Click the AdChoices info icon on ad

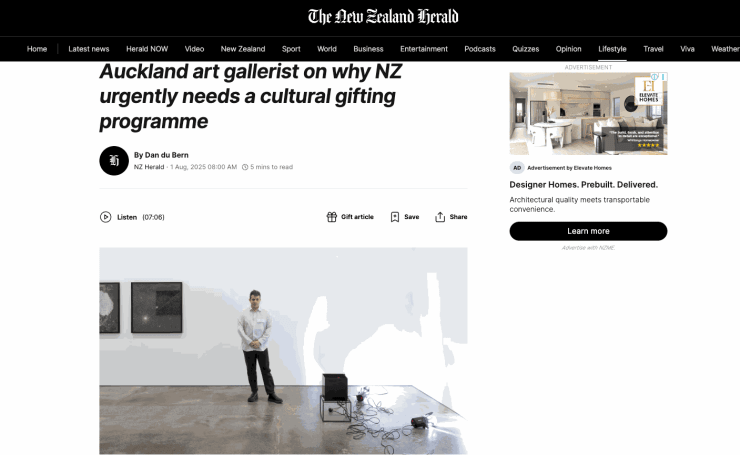tap(655, 76)
